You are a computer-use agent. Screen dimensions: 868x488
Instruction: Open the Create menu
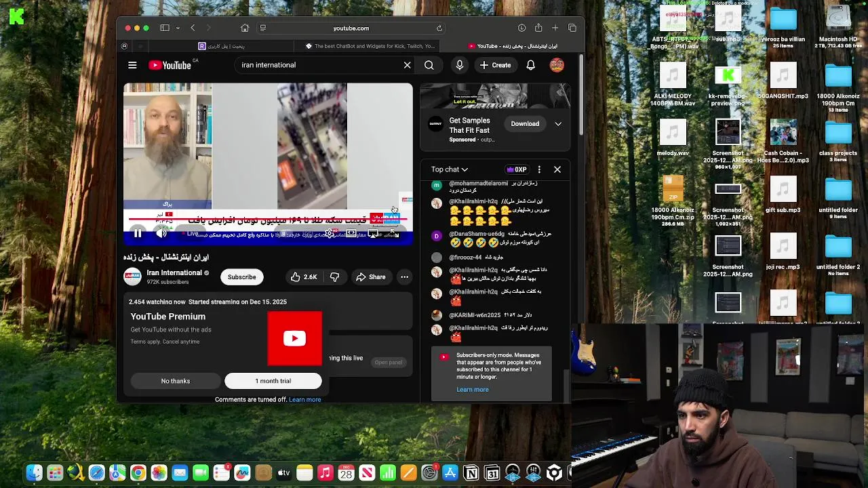pos(495,65)
